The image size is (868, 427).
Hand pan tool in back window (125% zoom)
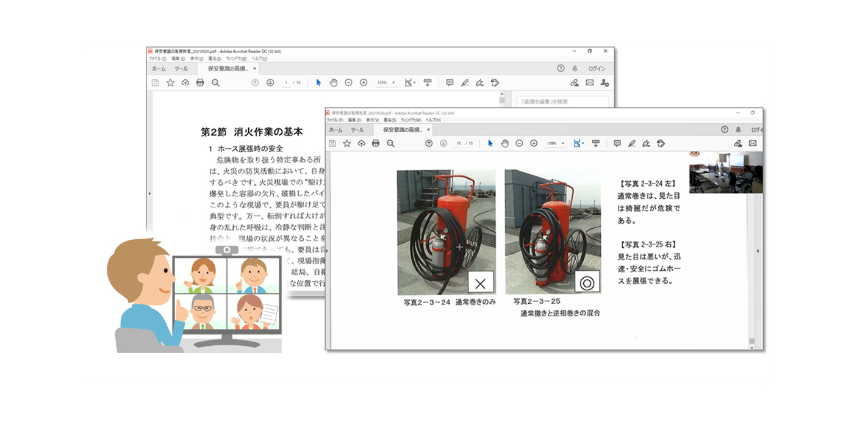coord(334,82)
